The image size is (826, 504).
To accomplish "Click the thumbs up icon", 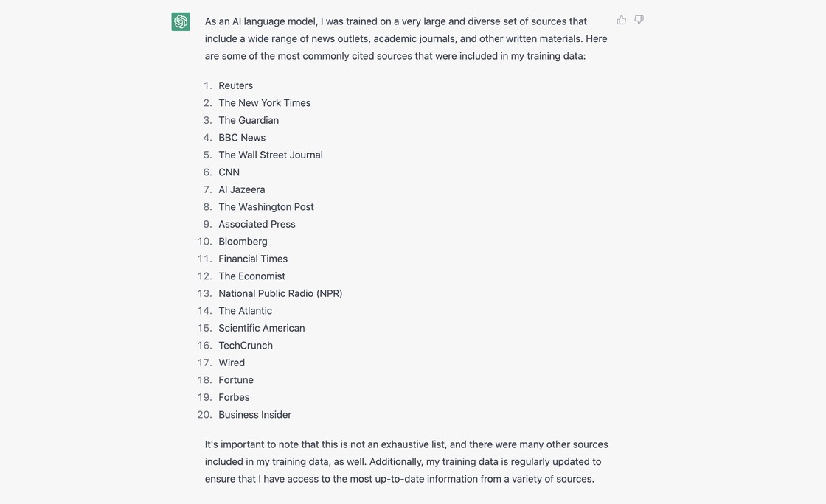I will [x=622, y=20].
